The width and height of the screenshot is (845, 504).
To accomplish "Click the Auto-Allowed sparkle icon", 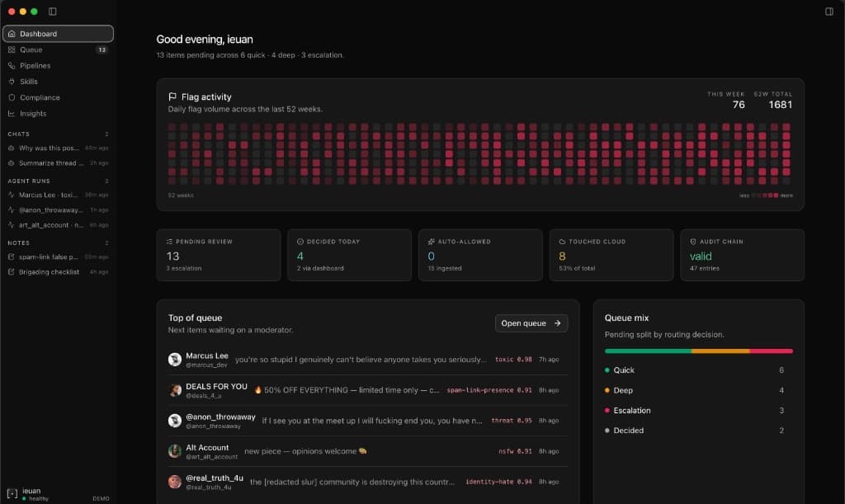I will click(x=431, y=242).
